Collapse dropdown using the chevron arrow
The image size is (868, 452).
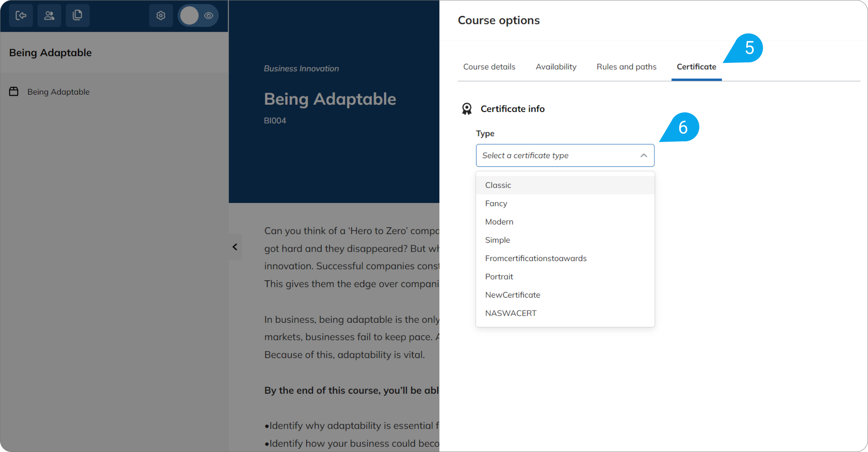point(644,155)
